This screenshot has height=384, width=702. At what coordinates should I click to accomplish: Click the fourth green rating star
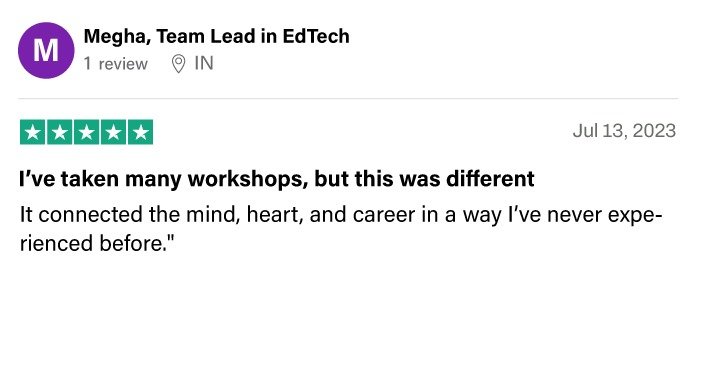(113, 132)
